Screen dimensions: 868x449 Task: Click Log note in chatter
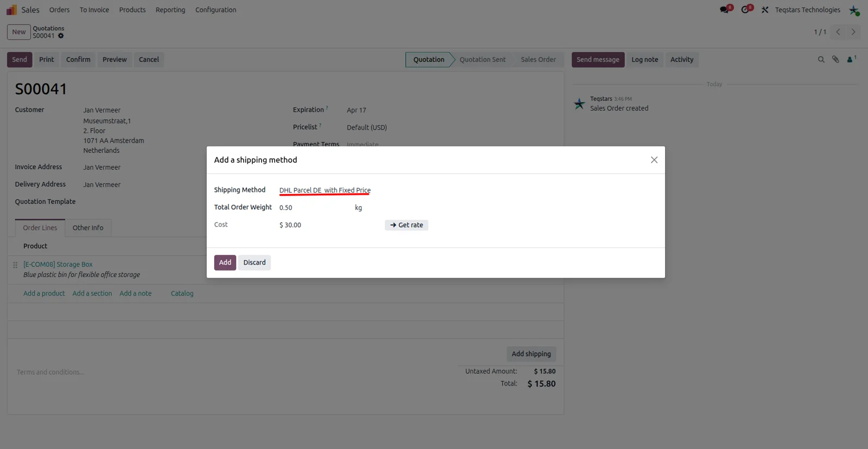[x=644, y=60]
